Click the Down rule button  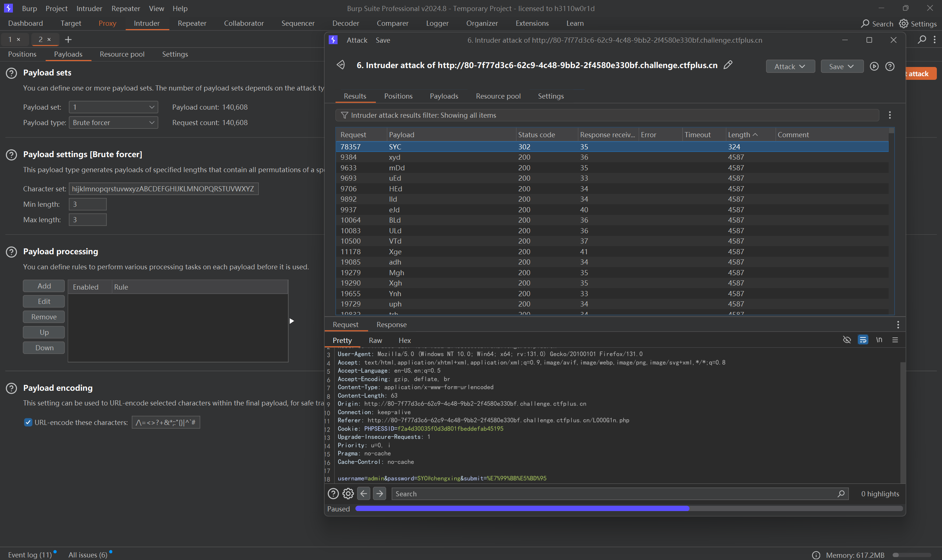click(44, 348)
